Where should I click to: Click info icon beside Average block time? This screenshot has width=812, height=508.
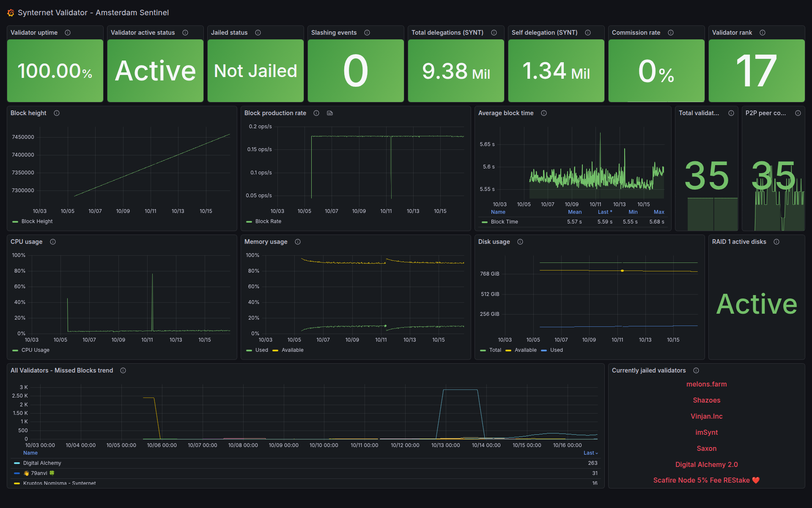click(x=544, y=113)
